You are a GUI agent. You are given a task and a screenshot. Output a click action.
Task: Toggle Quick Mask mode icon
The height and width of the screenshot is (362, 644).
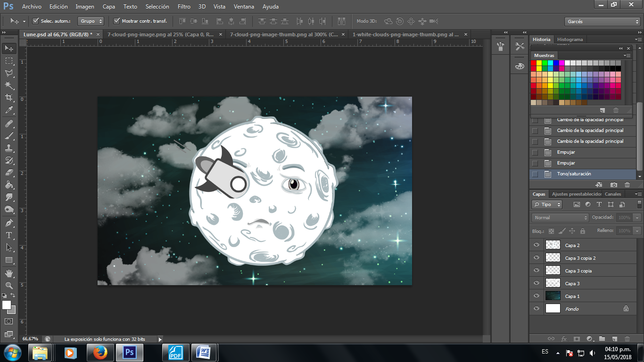coord(9,321)
